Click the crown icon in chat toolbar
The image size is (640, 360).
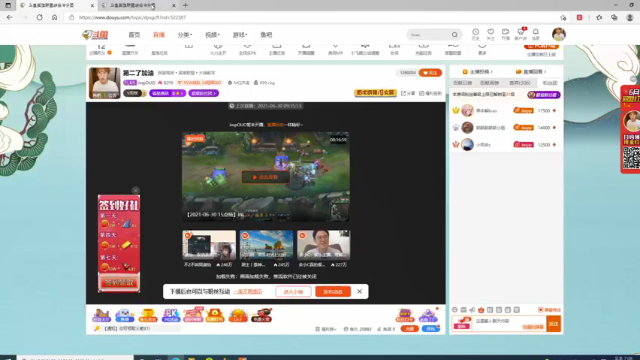(481, 310)
